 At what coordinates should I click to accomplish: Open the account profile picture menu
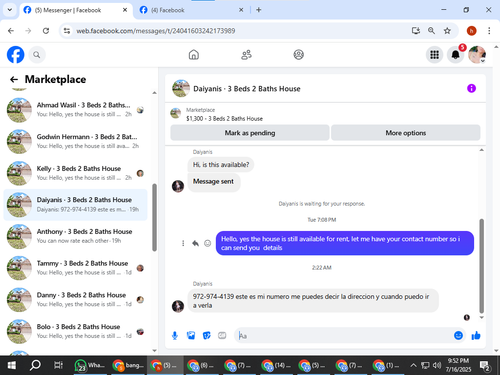tap(477, 55)
